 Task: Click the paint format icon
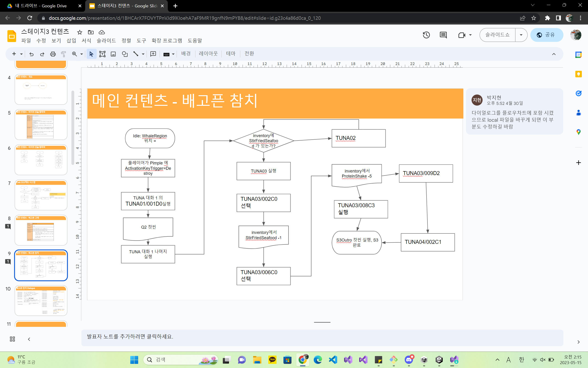click(x=64, y=54)
